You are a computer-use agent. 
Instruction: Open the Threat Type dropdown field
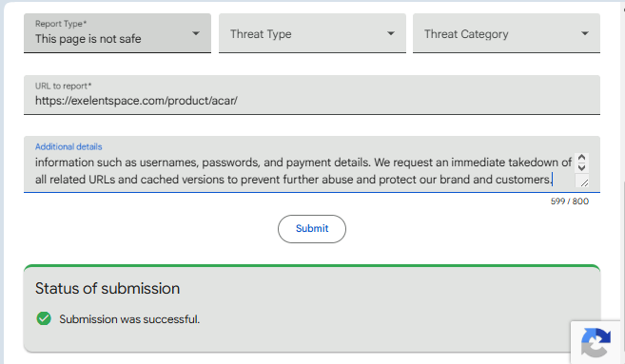(x=312, y=33)
